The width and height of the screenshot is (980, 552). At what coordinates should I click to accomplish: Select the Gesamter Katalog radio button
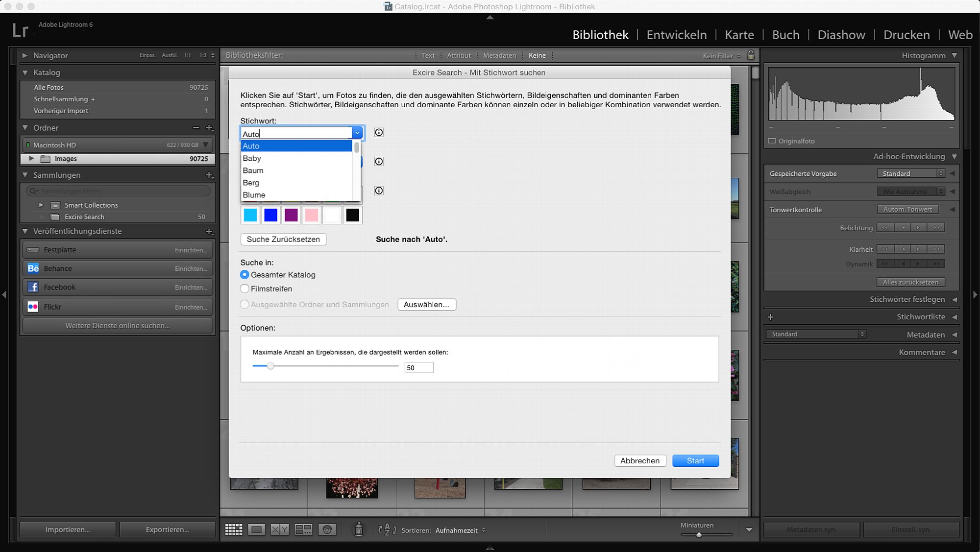click(x=245, y=275)
